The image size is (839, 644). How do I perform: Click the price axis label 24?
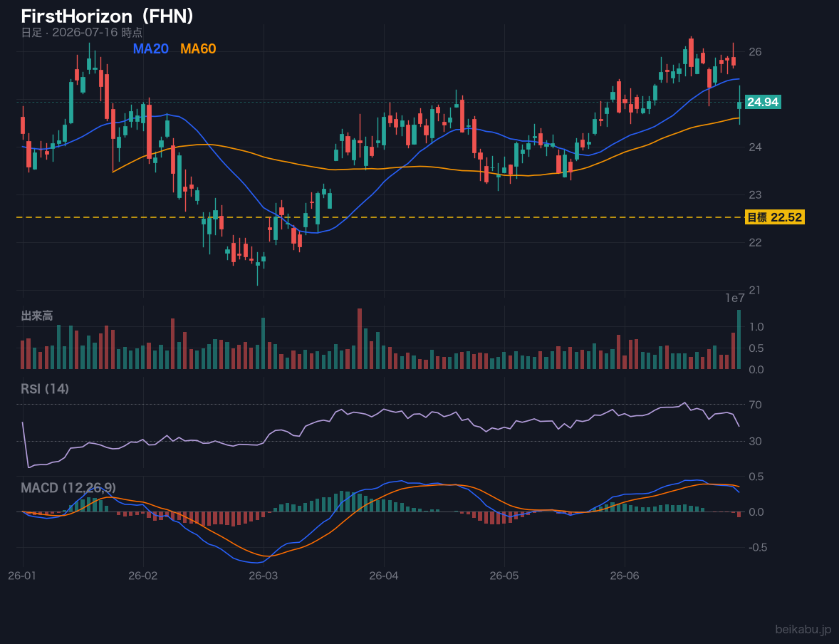[755, 147]
